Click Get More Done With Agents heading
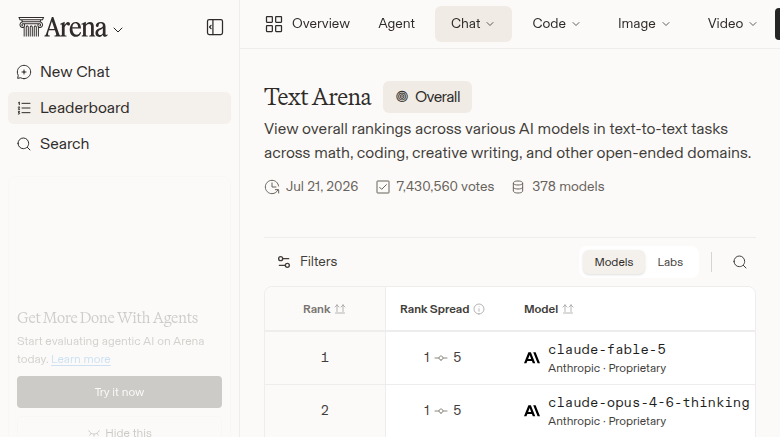The width and height of the screenshot is (780, 437). (107, 318)
